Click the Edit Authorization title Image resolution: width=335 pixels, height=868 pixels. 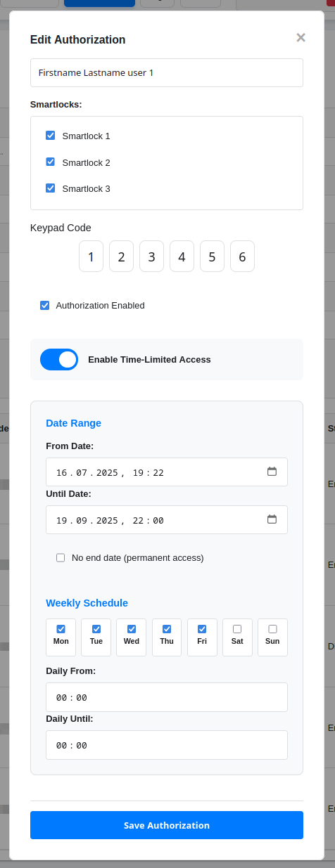point(77,40)
